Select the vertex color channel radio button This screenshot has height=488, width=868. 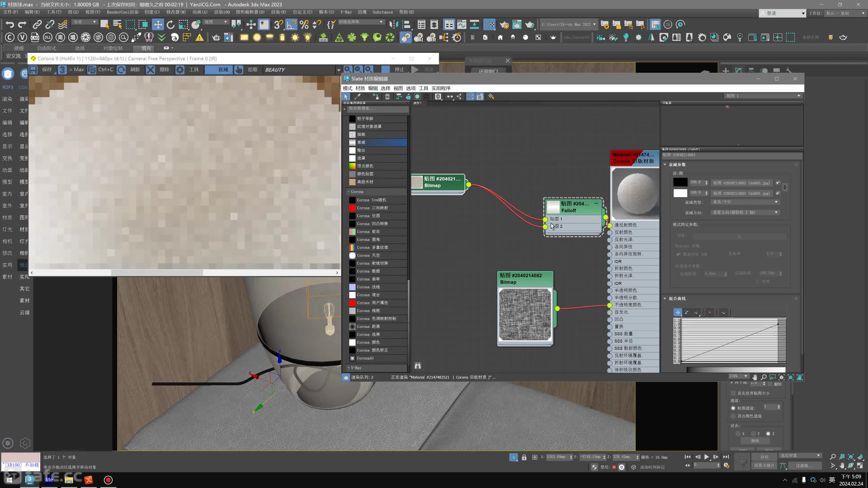tap(733, 416)
